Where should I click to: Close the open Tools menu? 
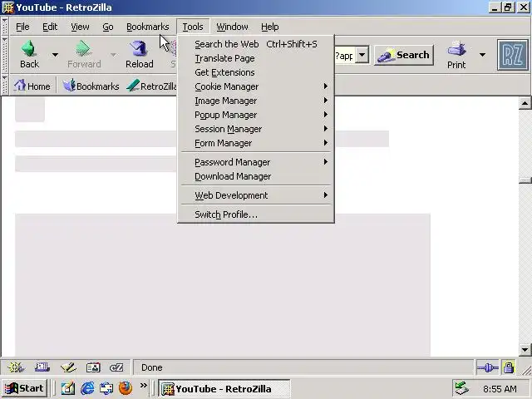[193, 27]
